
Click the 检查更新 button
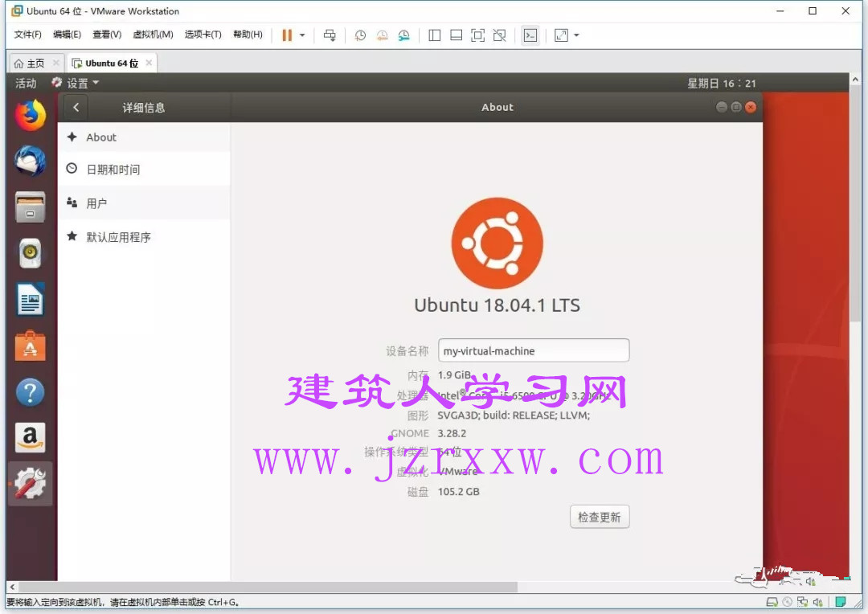pyautogui.click(x=600, y=517)
